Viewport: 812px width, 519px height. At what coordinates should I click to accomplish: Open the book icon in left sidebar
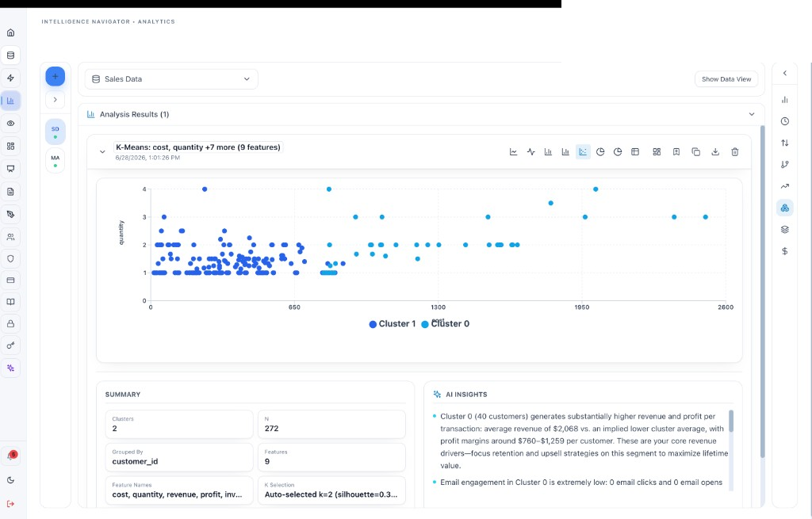tap(10, 302)
